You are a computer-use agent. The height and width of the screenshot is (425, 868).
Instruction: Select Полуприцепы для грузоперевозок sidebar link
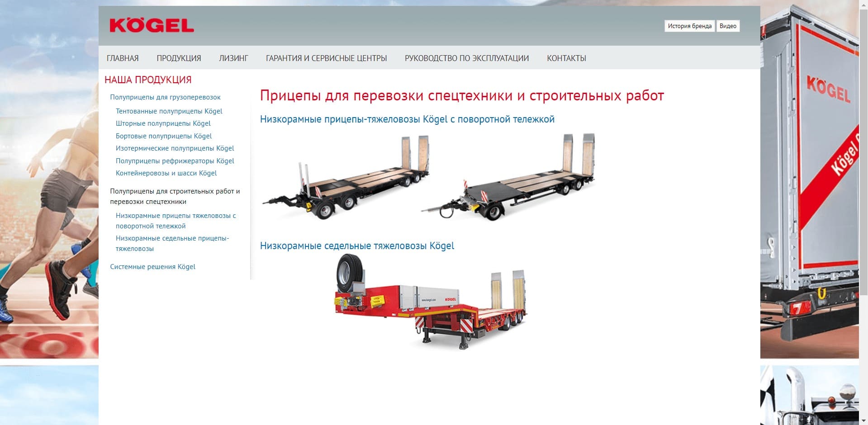(165, 97)
